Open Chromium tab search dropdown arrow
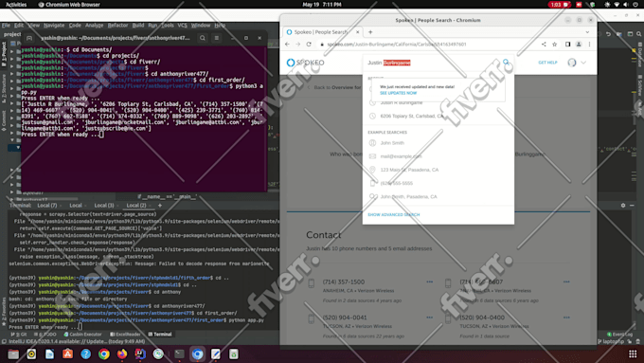The image size is (644, 363). tap(587, 32)
